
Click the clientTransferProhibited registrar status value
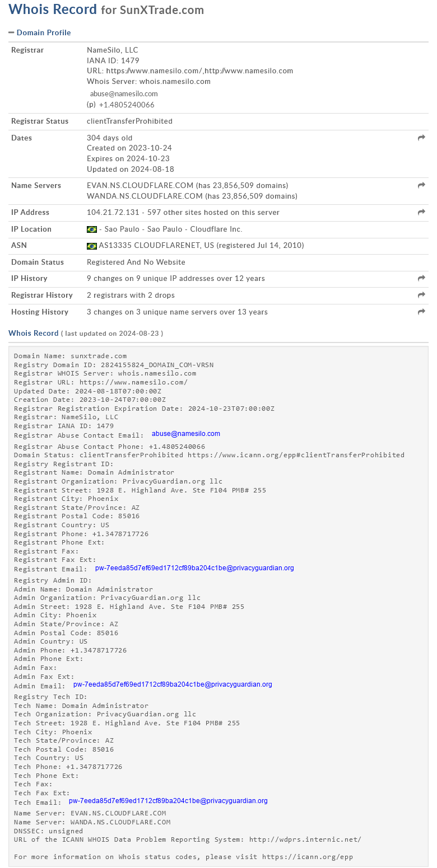click(x=129, y=121)
